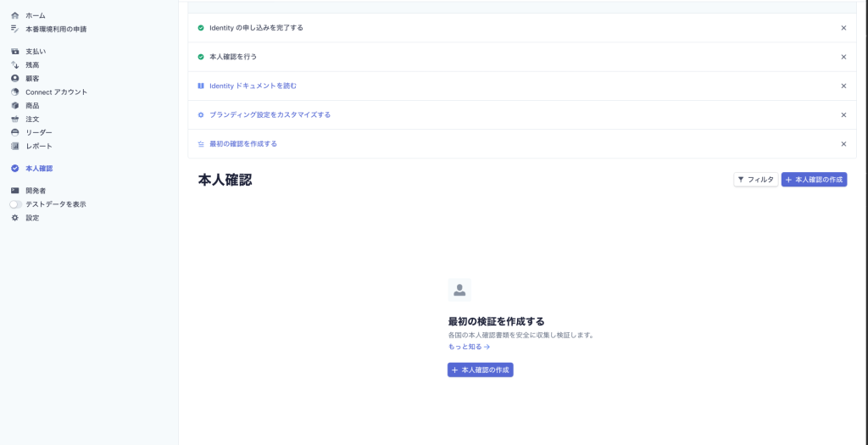Open the Identity ドキュメントを読む link
This screenshot has height=445, width=868.
point(253,86)
